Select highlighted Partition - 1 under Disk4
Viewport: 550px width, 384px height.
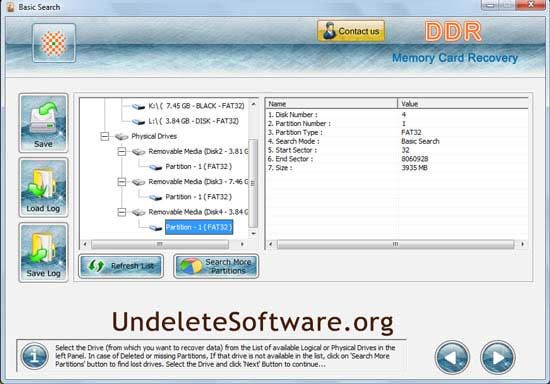pyautogui.click(x=199, y=227)
